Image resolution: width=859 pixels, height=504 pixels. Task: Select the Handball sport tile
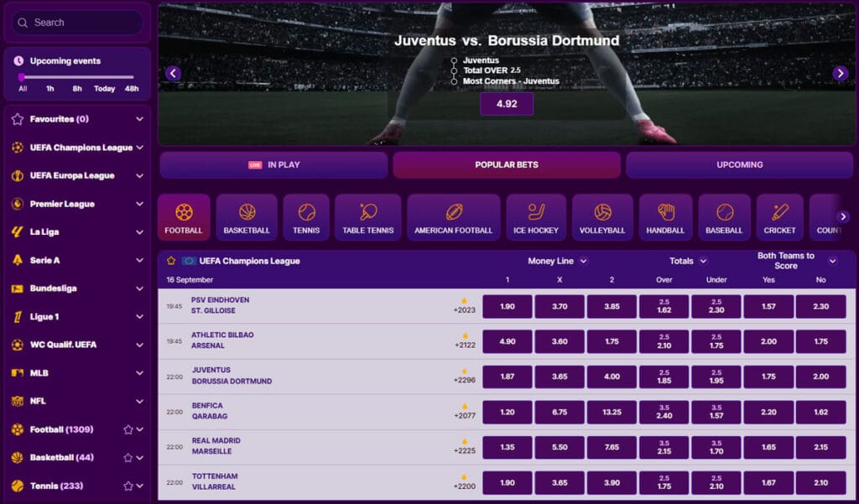coord(665,217)
